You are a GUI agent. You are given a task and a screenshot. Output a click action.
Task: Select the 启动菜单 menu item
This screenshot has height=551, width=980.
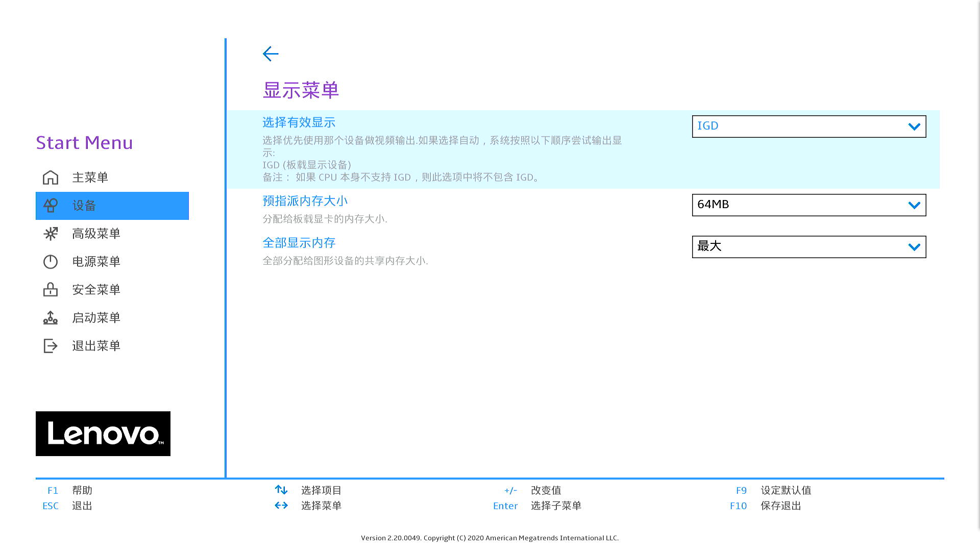[96, 318]
